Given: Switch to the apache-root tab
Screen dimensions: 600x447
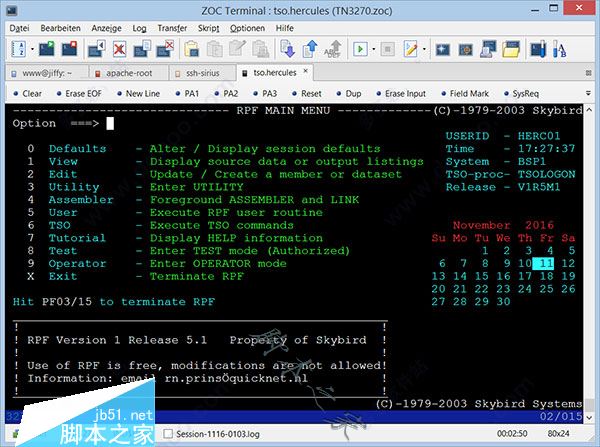Looking at the screenshot, I should (127, 72).
